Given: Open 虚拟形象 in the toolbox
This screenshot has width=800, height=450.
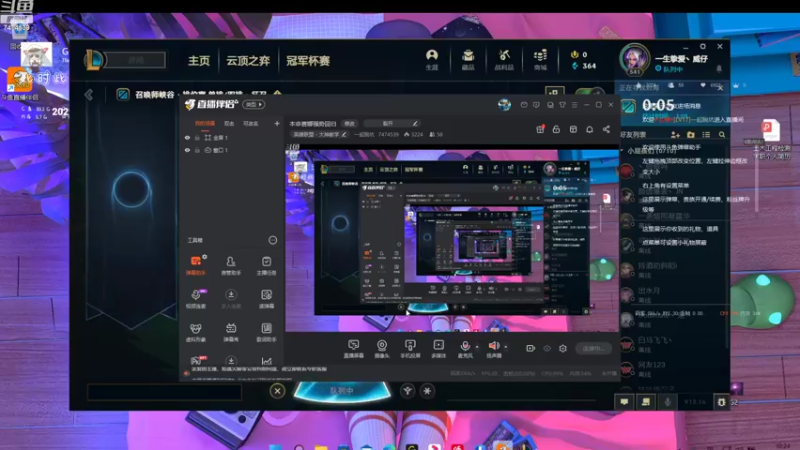Looking at the screenshot, I should click(196, 332).
